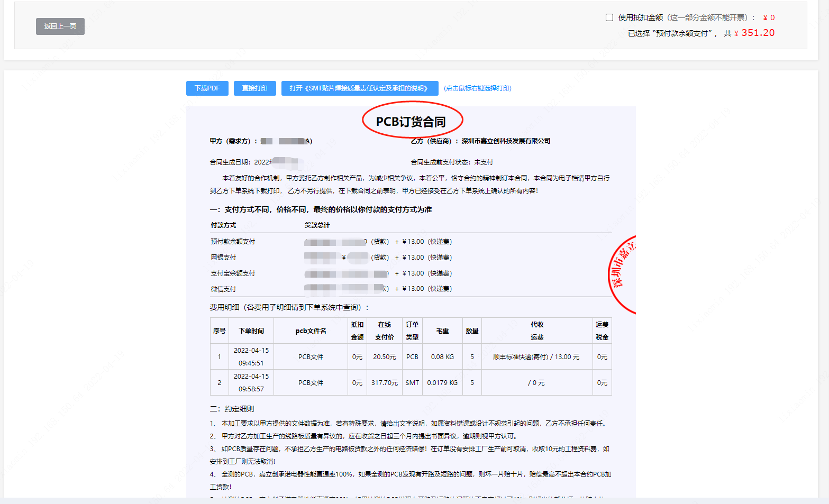829x504 pixels.
Task: Click PCB文件 name in order row 1
Action: [311, 357]
